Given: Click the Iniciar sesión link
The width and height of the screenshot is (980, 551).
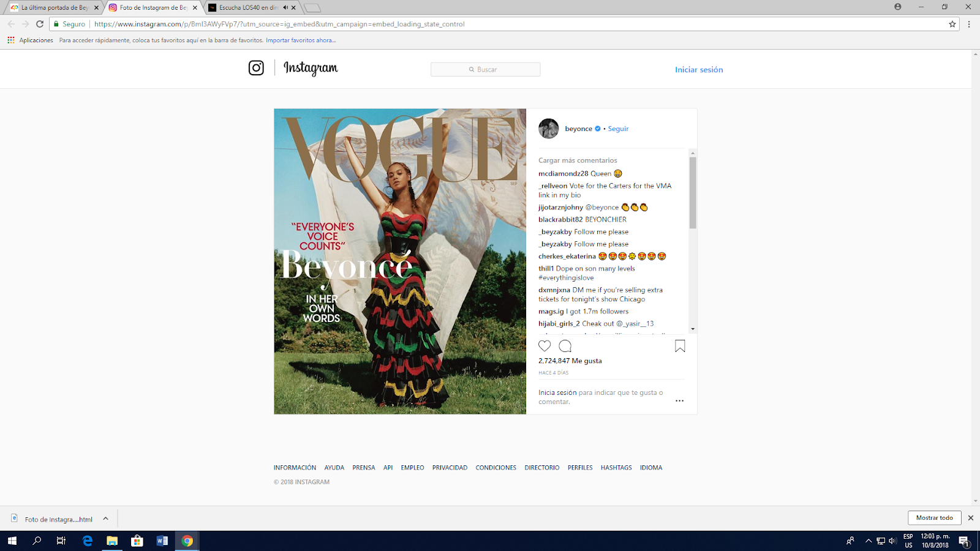Looking at the screenshot, I should [x=699, y=70].
